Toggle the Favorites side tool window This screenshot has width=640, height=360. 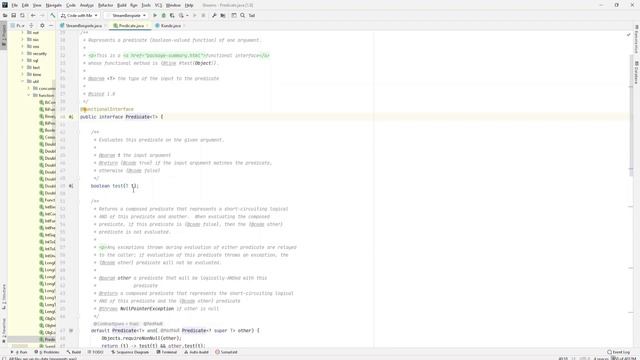point(4,330)
